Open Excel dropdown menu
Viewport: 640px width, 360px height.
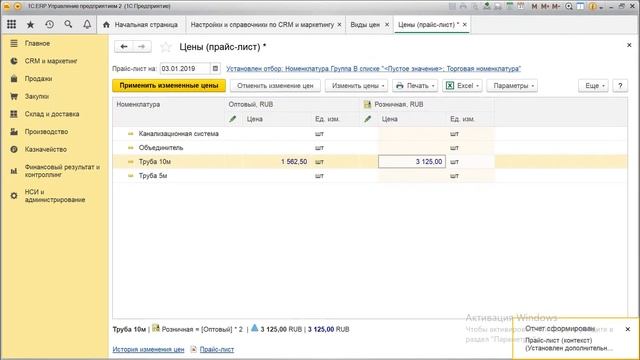click(462, 86)
